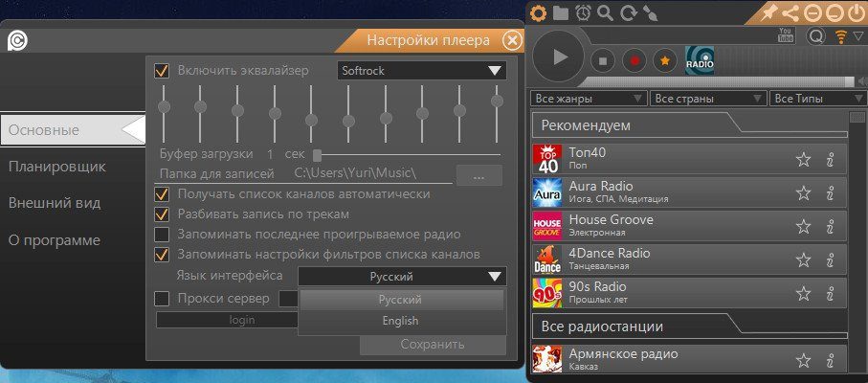
Task: Open the Все Типы type filter
Action: click(x=818, y=99)
